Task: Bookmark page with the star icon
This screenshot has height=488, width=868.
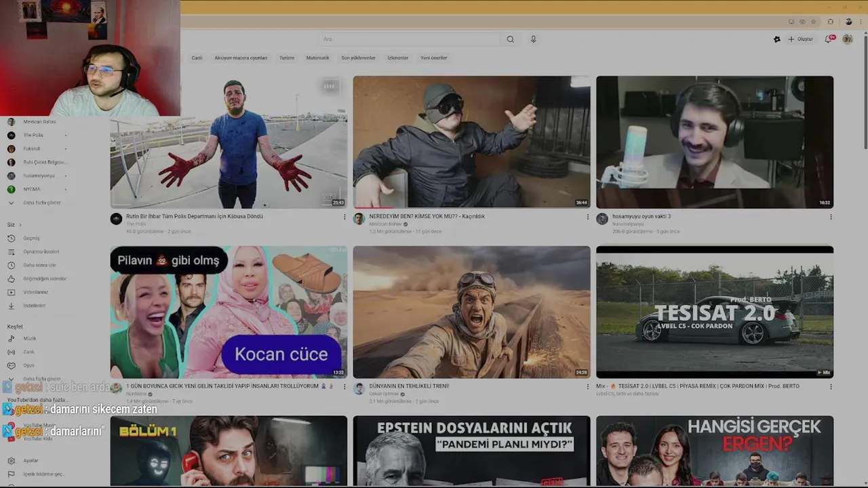Action: coord(814,22)
